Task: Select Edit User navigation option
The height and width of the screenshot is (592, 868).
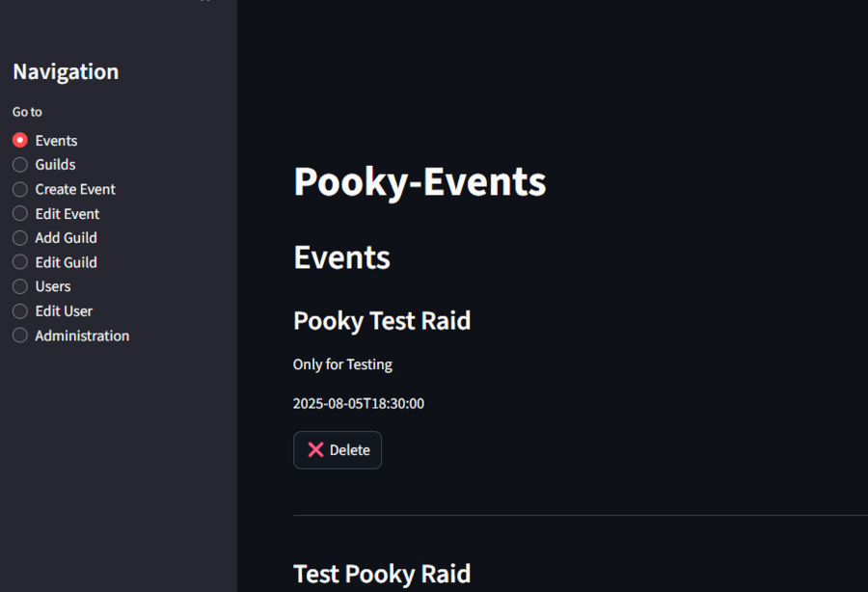Action: tap(19, 310)
